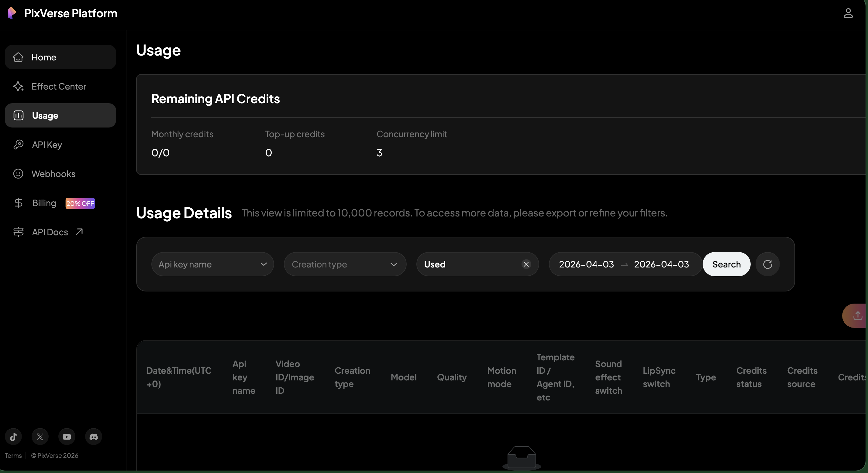This screenshot has width=868, height=473.
Task: Clear the Used filter selection
Action: click(x=526, y=264)
